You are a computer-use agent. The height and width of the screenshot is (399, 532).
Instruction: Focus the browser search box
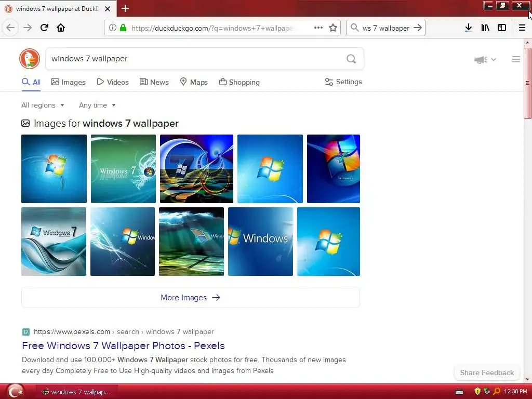coord(386,28)
